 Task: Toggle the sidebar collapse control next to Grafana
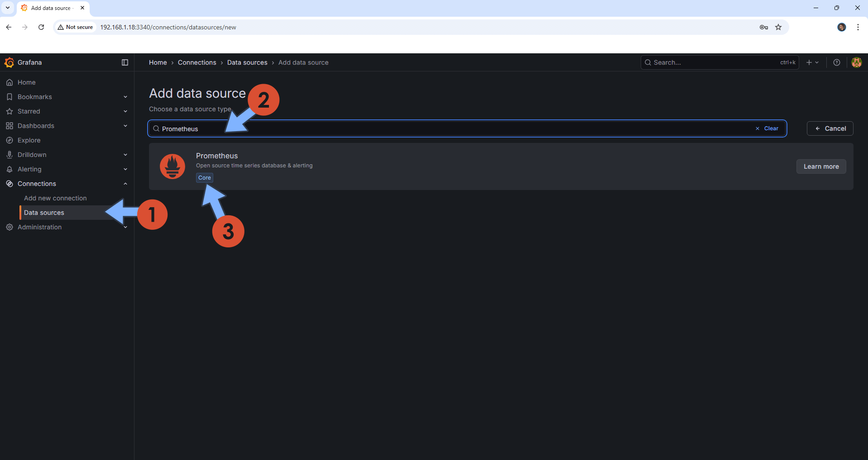tap(125, 62)
